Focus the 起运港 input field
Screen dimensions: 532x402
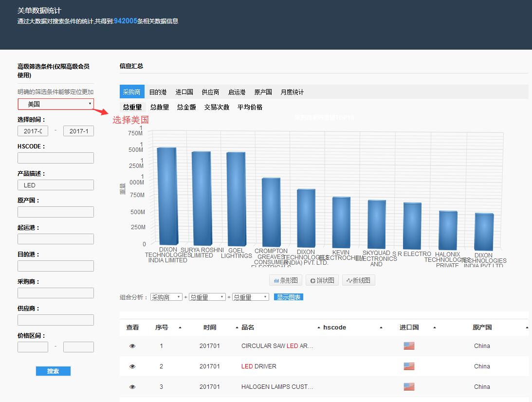[x=55, y=239]
